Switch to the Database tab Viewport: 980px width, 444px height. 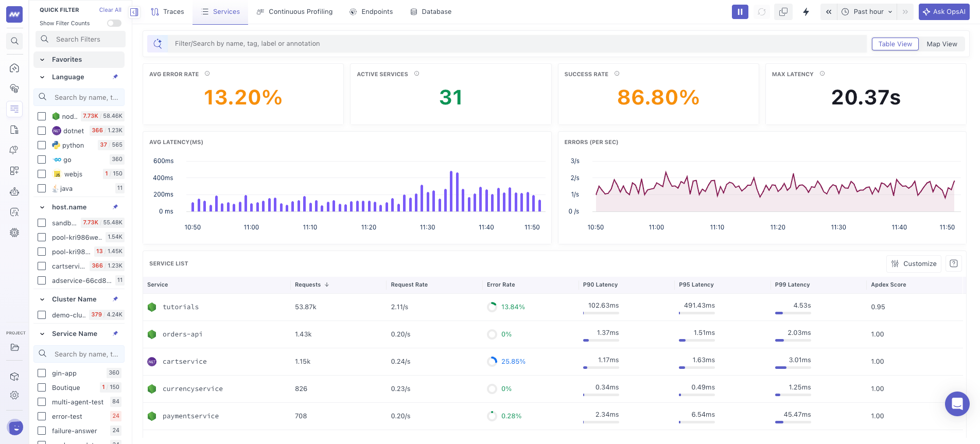coord(431,12)
